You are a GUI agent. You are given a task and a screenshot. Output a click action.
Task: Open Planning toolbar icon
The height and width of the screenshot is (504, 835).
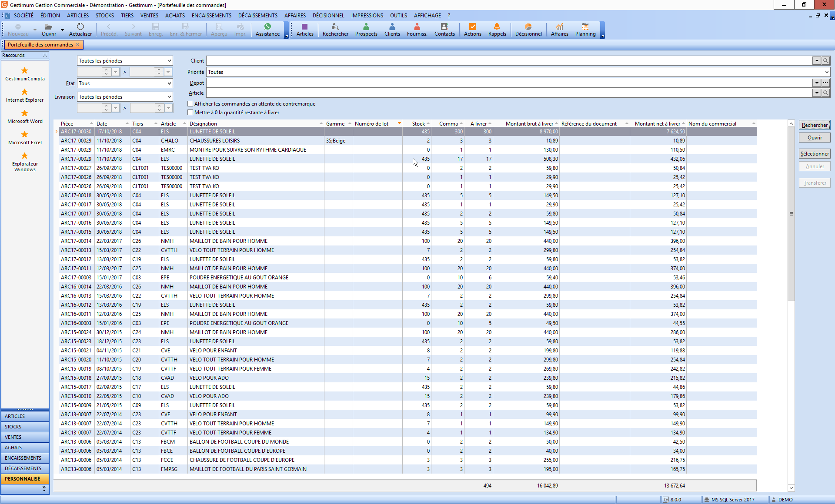click(585, 30)
